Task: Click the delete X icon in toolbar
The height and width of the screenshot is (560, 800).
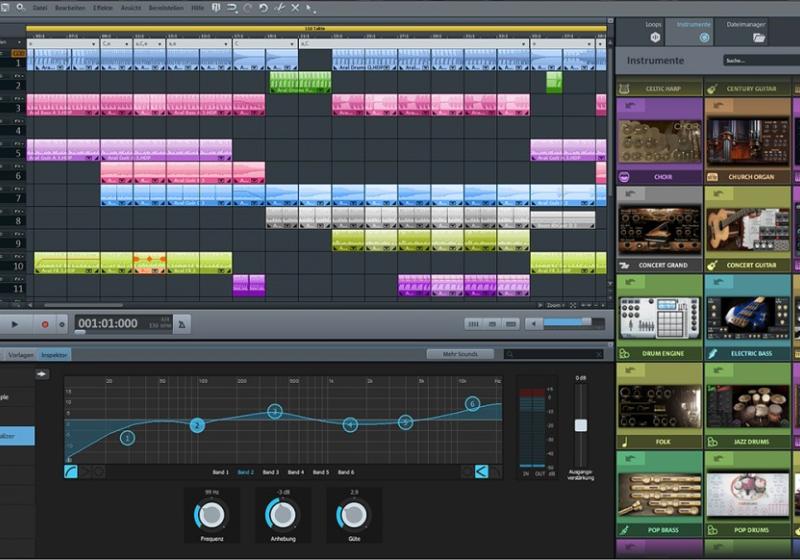Action: click(295, 7)
